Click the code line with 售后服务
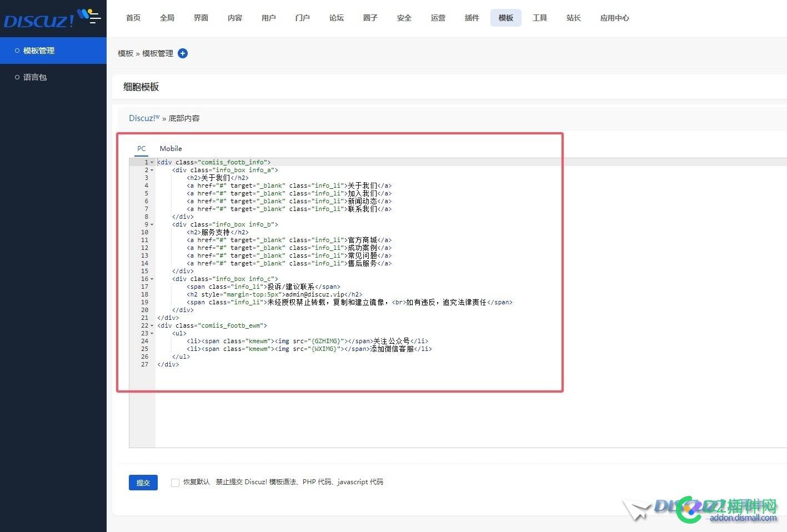787x532 pixels. pyautogui.click(x=289, y=264)
